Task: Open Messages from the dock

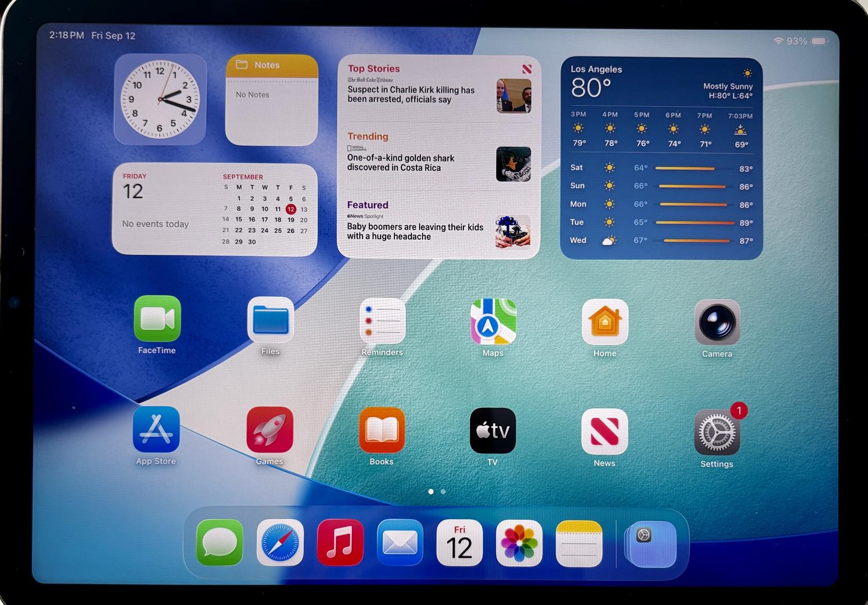Action: point(220,543)
